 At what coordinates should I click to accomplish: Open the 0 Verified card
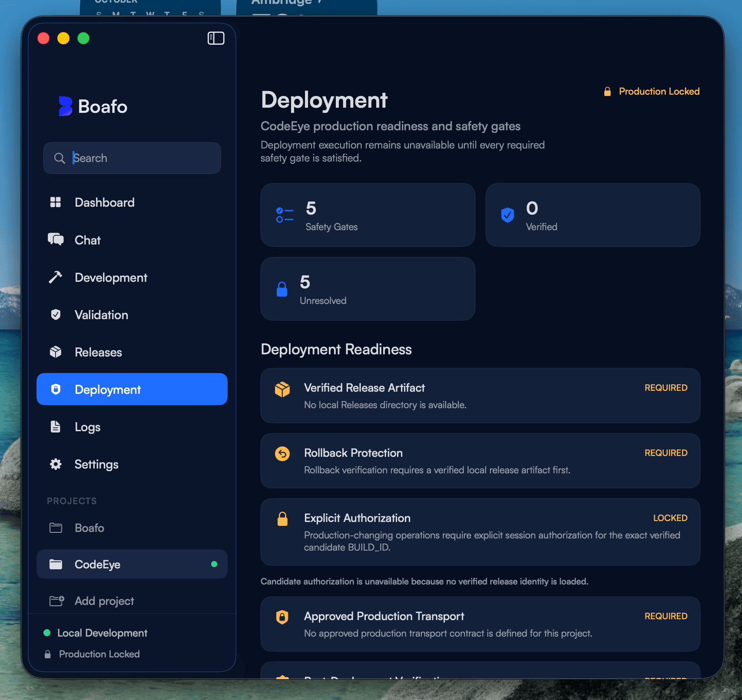(x=593, y=215)
